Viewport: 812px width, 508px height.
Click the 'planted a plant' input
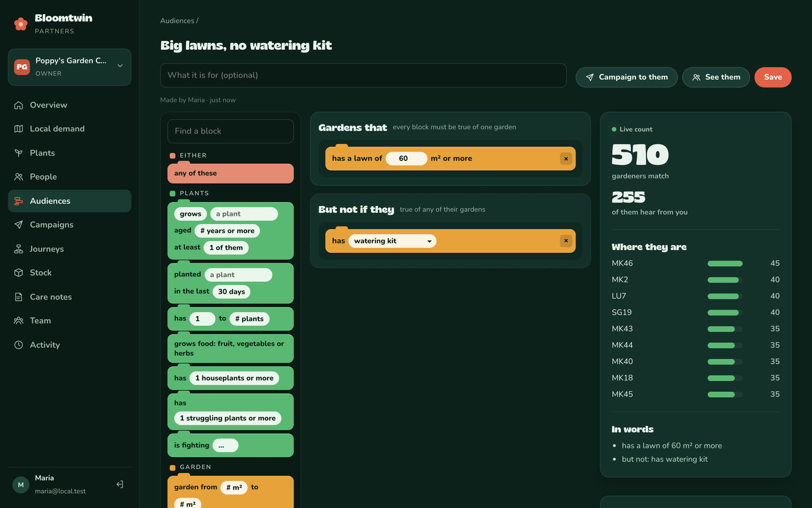coord(238,275)
